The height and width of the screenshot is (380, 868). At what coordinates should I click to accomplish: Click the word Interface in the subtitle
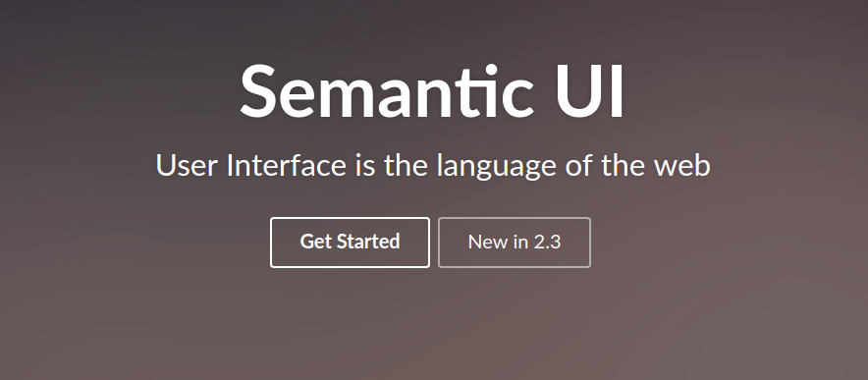pos(287,166)
